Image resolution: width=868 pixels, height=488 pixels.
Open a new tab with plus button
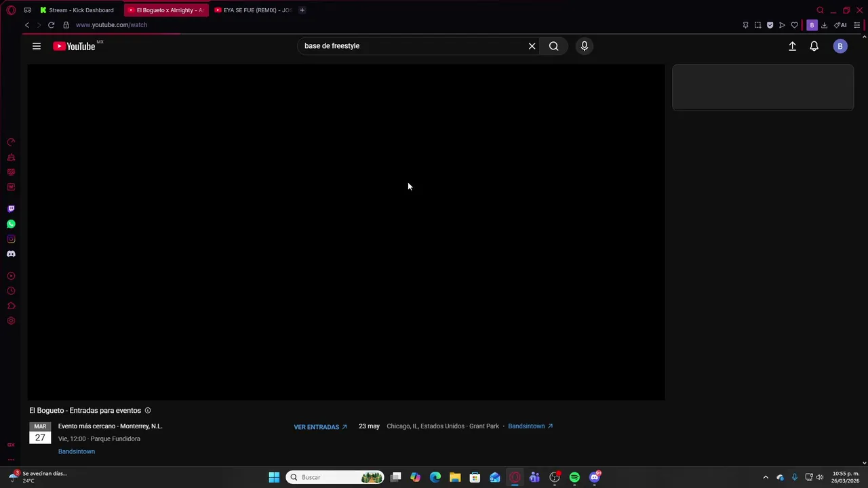coord(302,10)
